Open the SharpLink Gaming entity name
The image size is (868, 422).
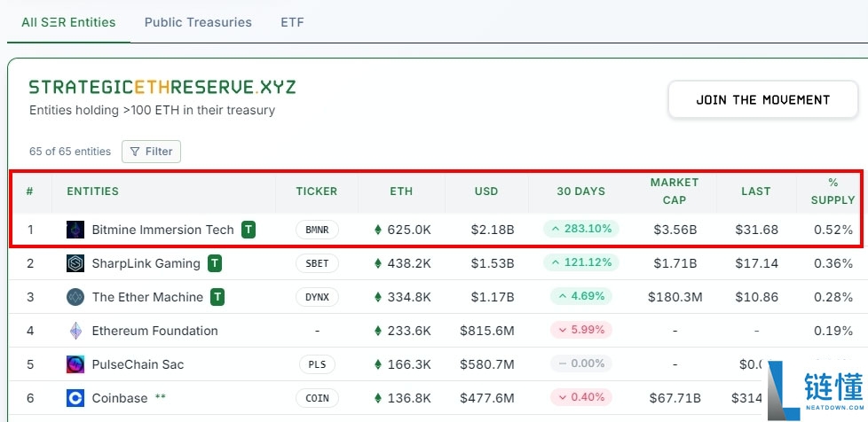pyautogui.click(x=146, y=263)
